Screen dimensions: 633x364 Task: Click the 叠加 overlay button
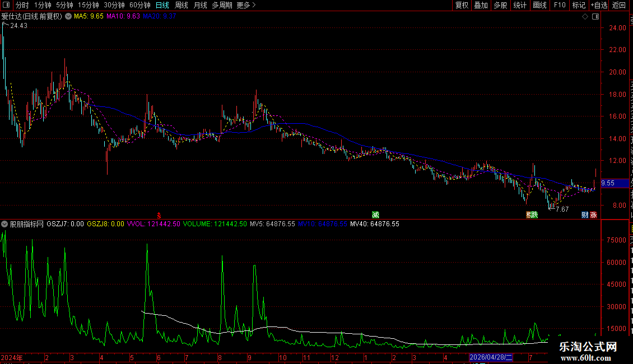point(481,5)
